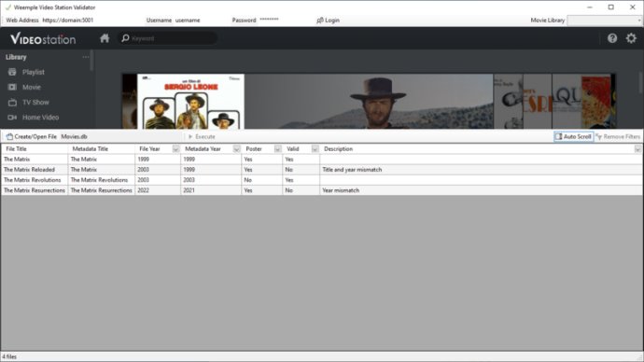Open Metadata Year column filter dropdown
The height and width of the screenshot is (362, 644).
[x=236, y=149]
